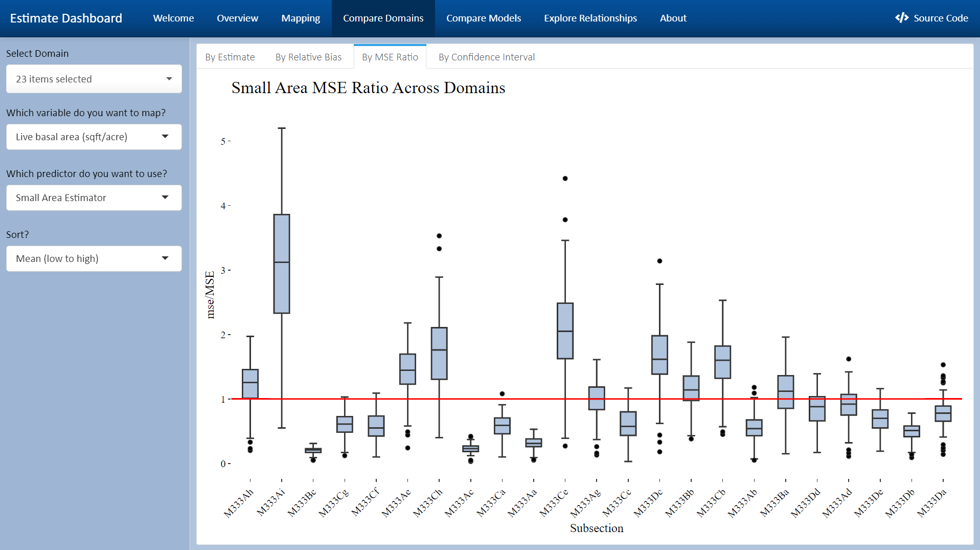Select the Compare Domains nav item
This screenshot has width=980, height=550.
[383, 18]
